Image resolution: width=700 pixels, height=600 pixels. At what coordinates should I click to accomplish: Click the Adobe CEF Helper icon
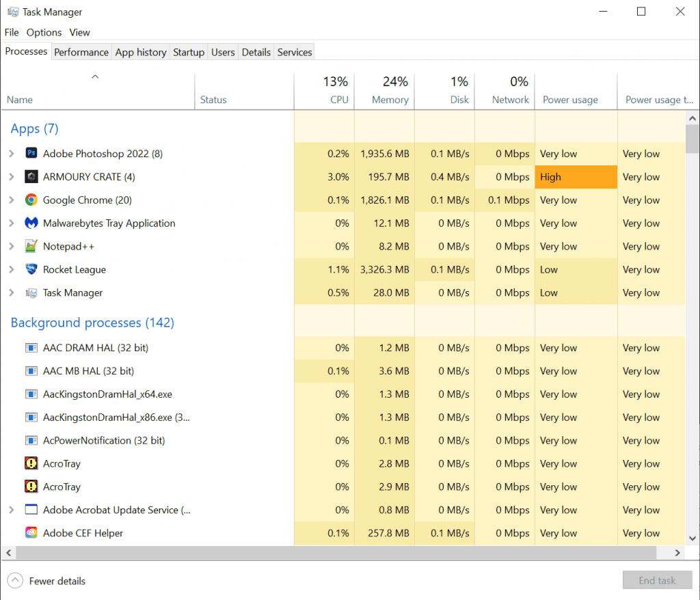31,533
